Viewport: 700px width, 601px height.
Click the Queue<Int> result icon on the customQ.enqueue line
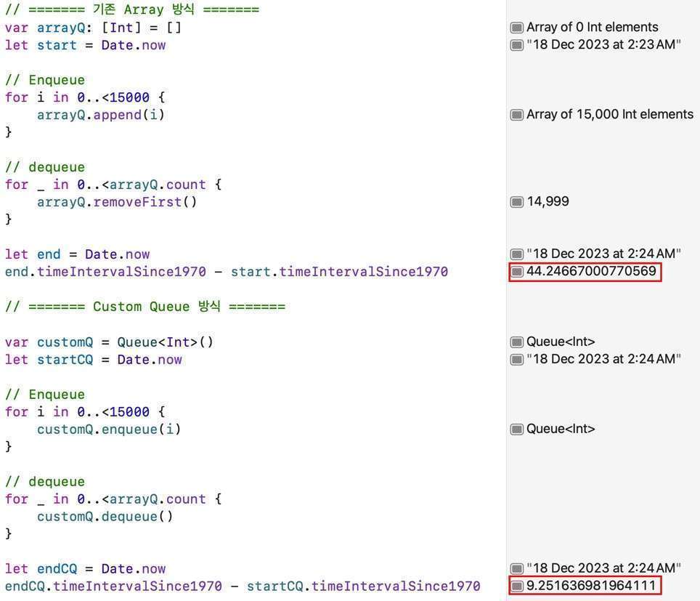pos(517,429)
